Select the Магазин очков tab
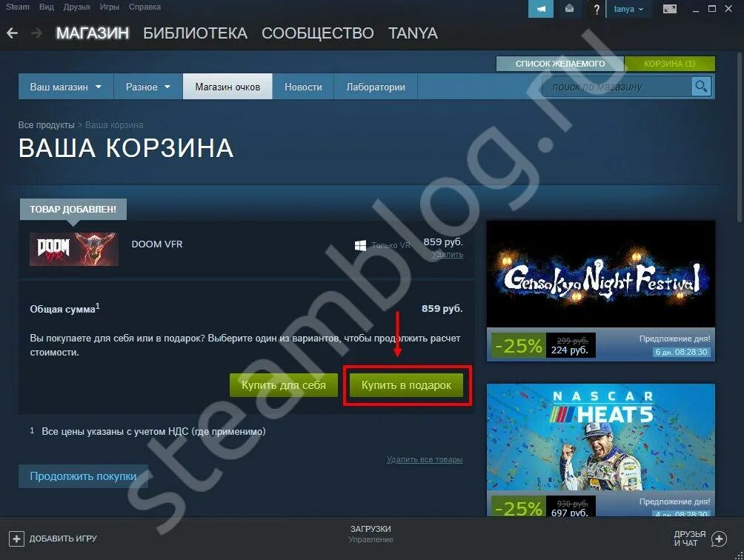The width and height of the screenshot is (744, 560). point(227,87)
